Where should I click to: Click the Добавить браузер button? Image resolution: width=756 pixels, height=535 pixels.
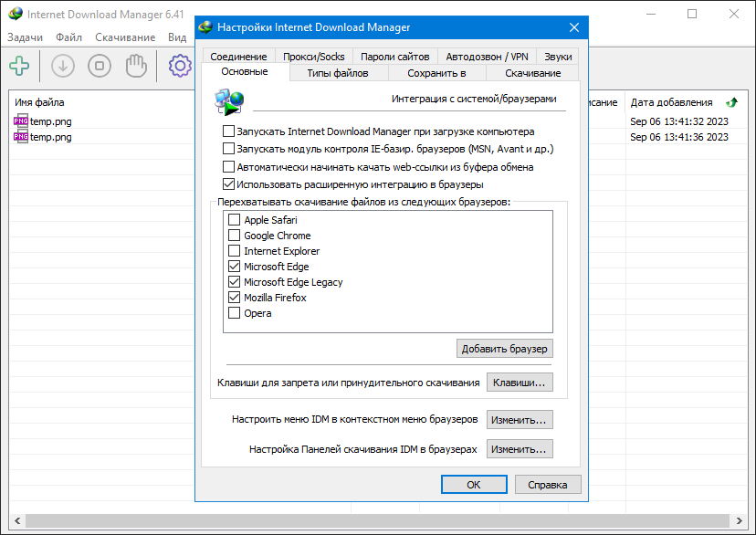(x=504, y=349)
